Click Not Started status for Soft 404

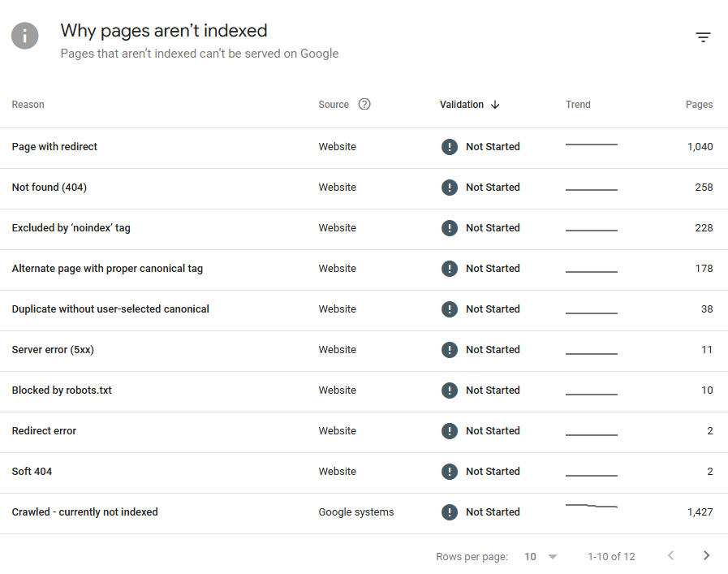click(x=493, y=472)
